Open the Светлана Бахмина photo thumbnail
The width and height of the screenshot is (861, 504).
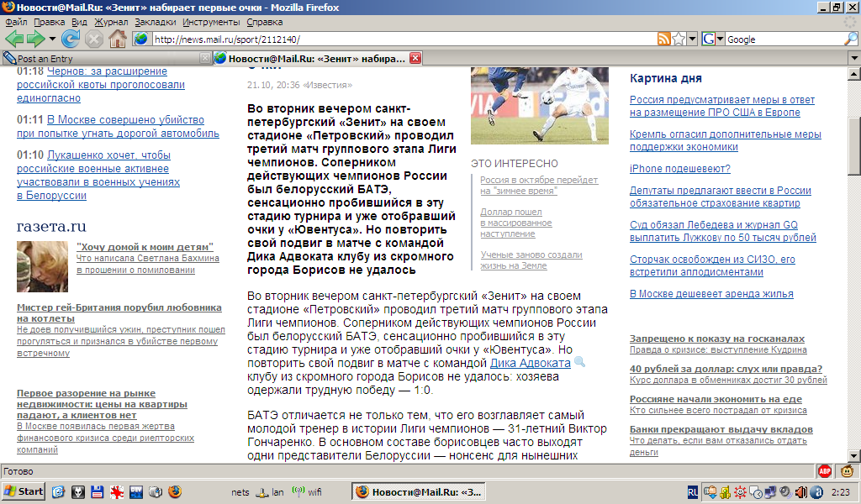(x=42, y=267)
